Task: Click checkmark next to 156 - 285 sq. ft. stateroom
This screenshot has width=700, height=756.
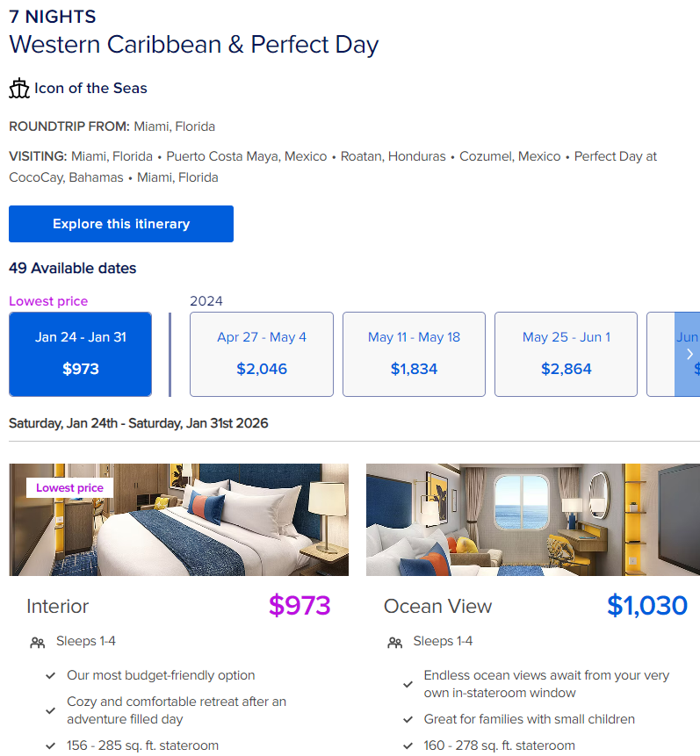Action: 51,745
